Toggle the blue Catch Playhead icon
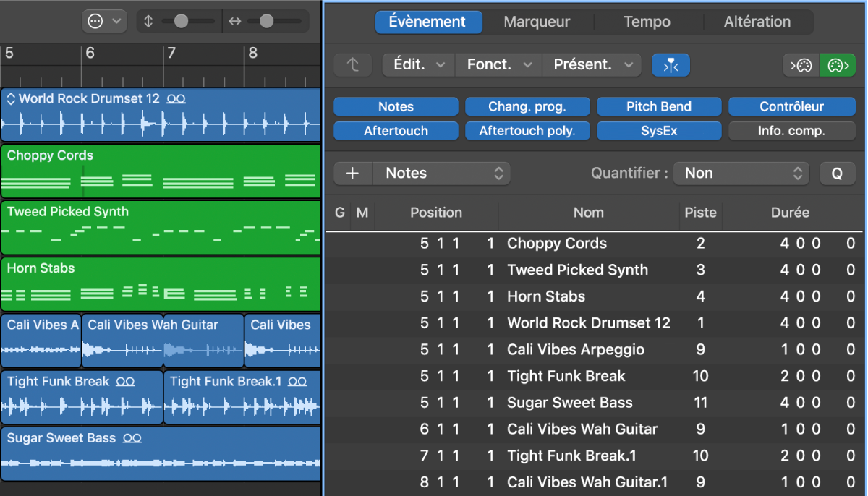This screenshot has width=868, height=496. pyautogui.click(x=671, y=65)
